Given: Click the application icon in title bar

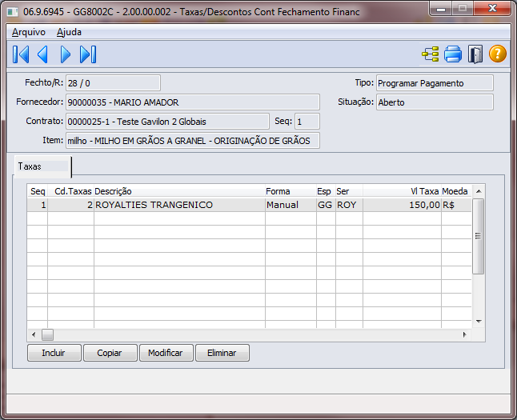Looking at the screenshot, I should click(x=13, y=12).
